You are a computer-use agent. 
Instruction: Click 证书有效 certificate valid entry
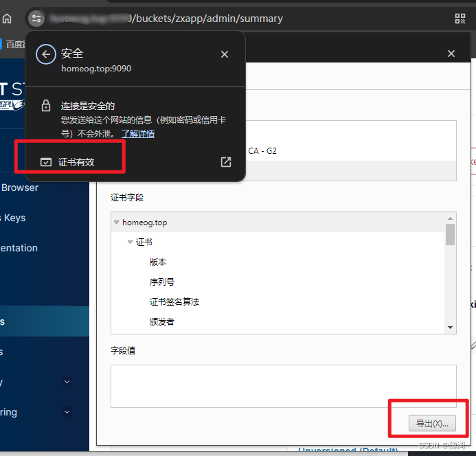(135, 162)
